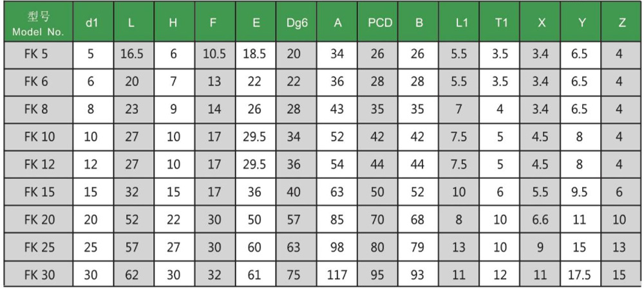Click the L1 column header
The image size is (644, 301).
[x=459, y=22]
